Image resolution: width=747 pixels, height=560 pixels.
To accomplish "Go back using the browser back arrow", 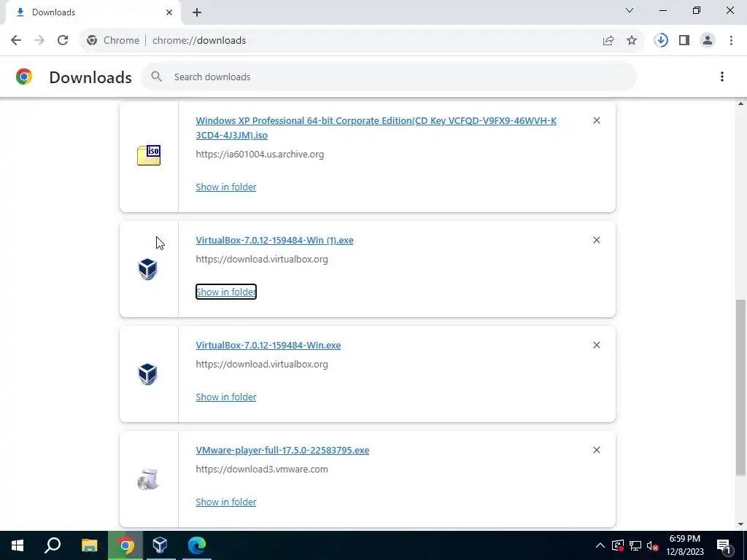I will coord(16,41).
